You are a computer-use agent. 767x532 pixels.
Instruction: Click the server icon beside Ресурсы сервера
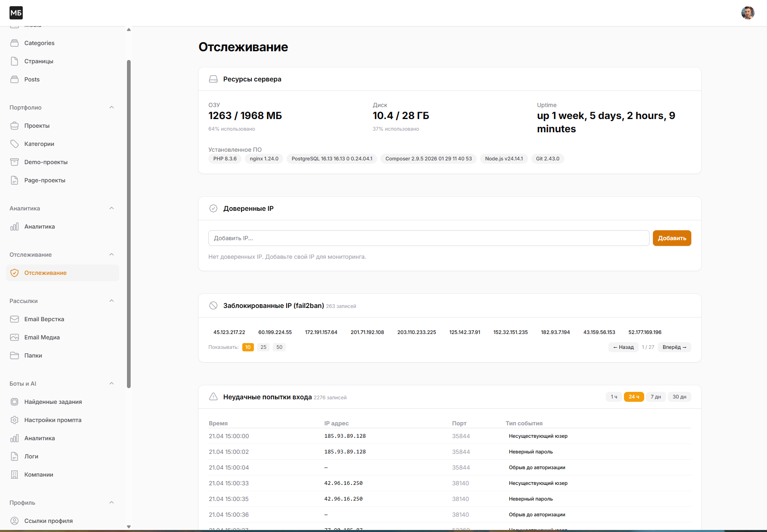[x=213, y=79]
